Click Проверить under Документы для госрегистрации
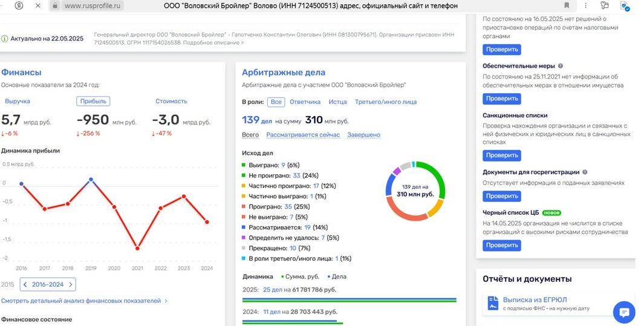This screenshot has width=644, height=326. click(501, 196)
